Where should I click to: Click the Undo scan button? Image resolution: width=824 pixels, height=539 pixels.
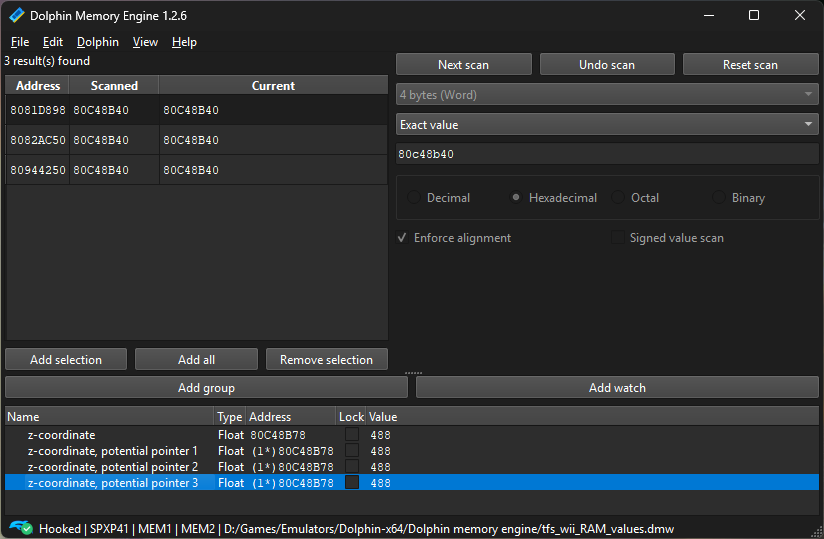pyautogui.click(x=607, y=65)
